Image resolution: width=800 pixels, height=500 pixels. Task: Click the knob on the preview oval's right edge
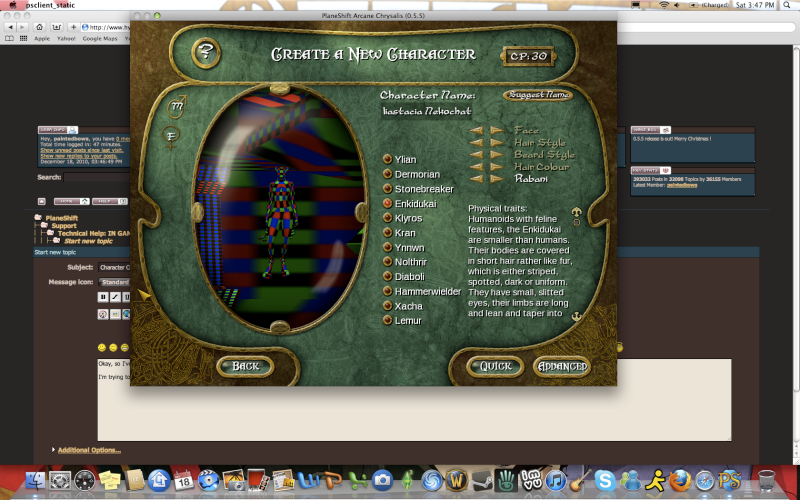tap(361, 212)
